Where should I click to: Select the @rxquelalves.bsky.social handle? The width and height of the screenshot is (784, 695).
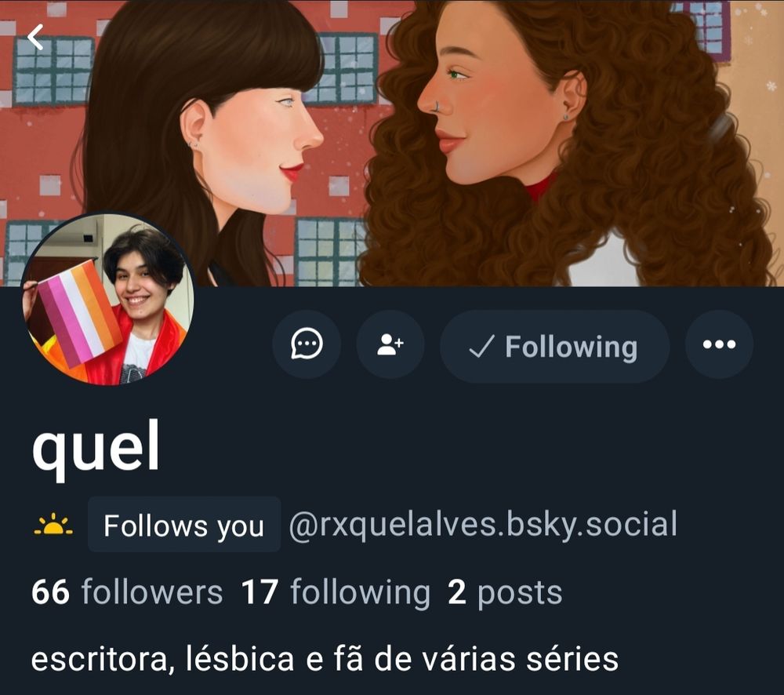click(483, 524)
